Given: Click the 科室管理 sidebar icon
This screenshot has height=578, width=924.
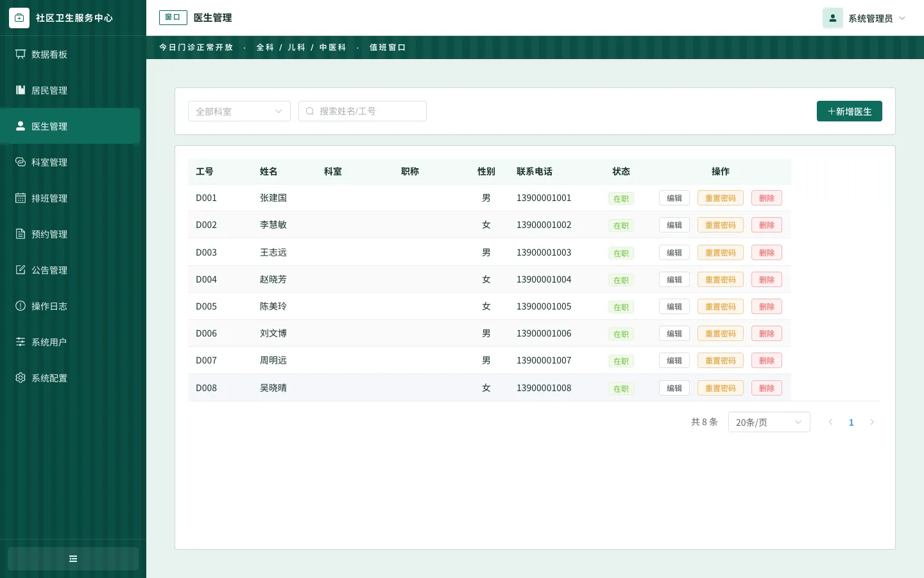Looking at the screenshot, I should 21,162.
